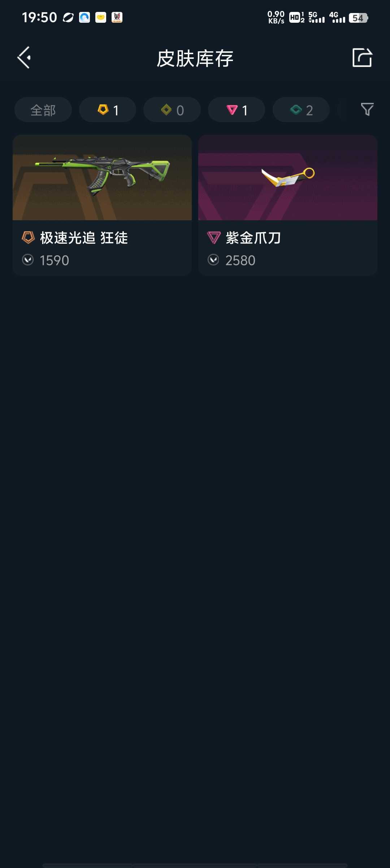Tap the battery indicator in status bar
This screenshot has height=868, width=390.
pyautogui.click(x=358, y=18)
